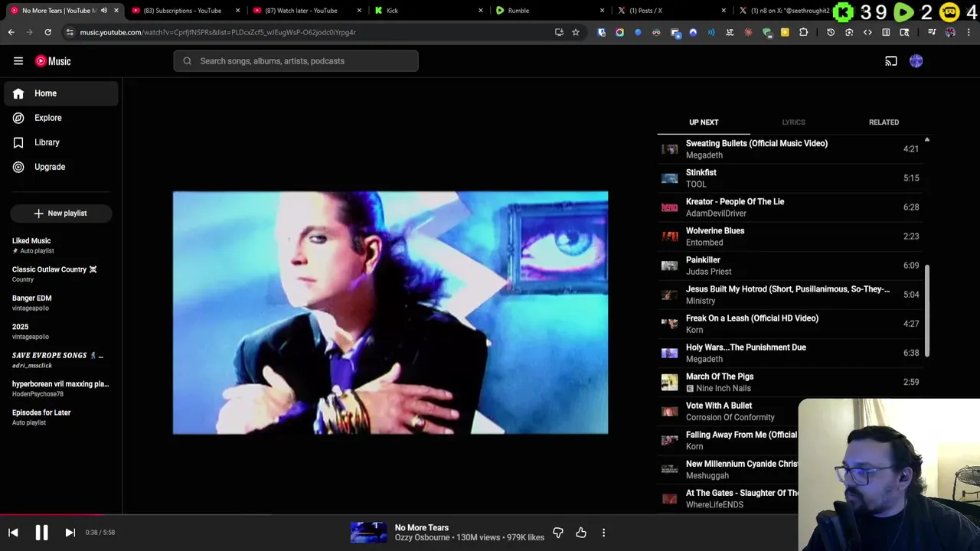Screen dimensions: 980x551
Task: Open the account avatar menu
Action: click(916, 61)
